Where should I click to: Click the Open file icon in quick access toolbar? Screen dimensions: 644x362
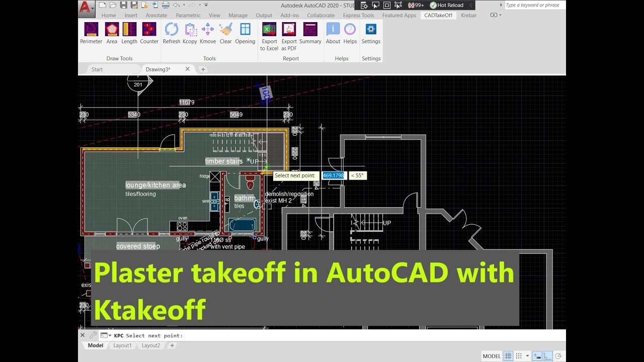pos(113,5)
